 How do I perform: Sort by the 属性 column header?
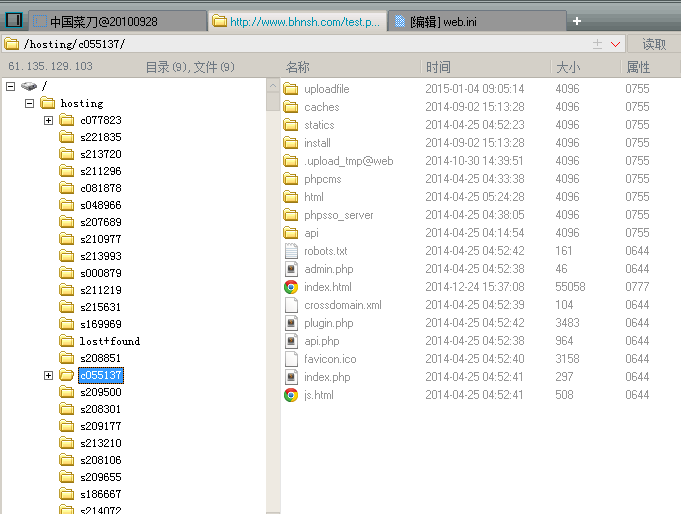[638, 67]
